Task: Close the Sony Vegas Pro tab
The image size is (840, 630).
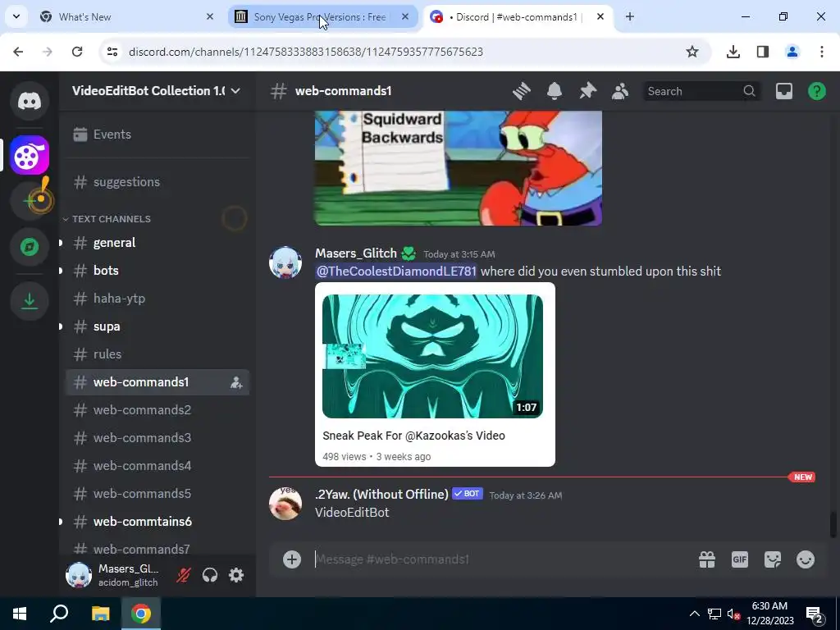Action: [x=405, y=16]
